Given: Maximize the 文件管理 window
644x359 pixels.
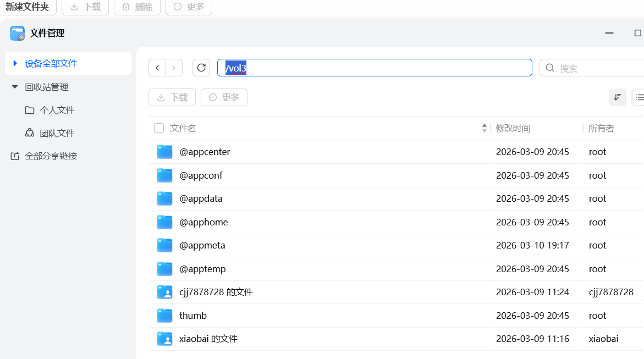Looking at the screenshot, I should click(638, 33).
